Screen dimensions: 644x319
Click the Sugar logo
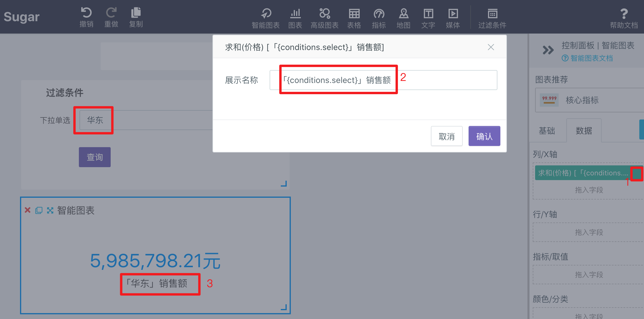coord(21,17)
